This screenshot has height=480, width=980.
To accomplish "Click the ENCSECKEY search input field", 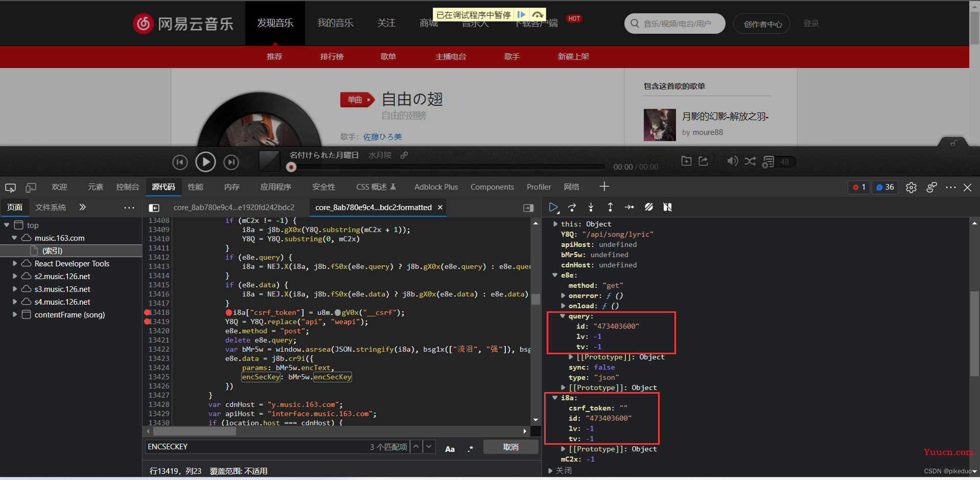I will pyautogui.click(x=255, y=447).
